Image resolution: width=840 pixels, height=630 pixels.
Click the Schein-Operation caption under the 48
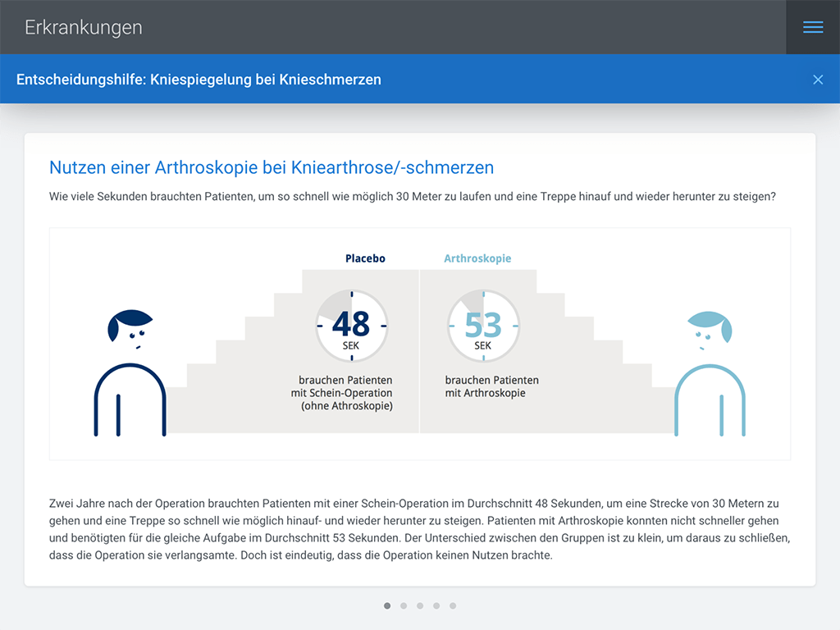click(345, 393)
